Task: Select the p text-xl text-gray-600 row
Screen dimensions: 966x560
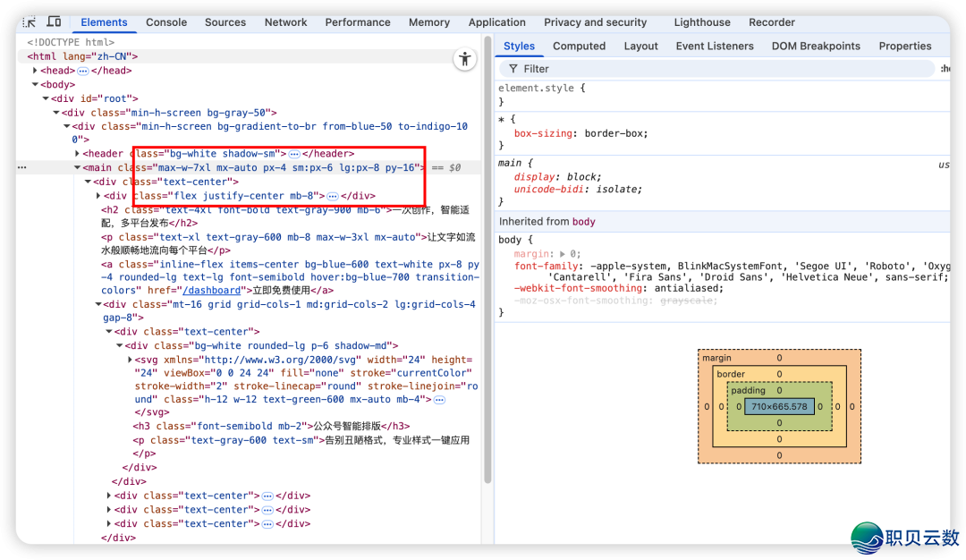Action: point(288,244)
